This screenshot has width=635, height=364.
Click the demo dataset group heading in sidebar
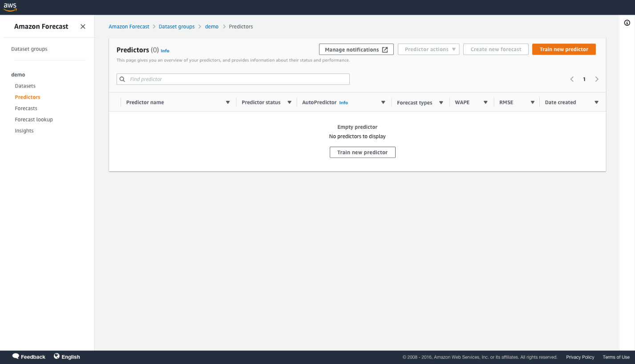coord(18,75)
